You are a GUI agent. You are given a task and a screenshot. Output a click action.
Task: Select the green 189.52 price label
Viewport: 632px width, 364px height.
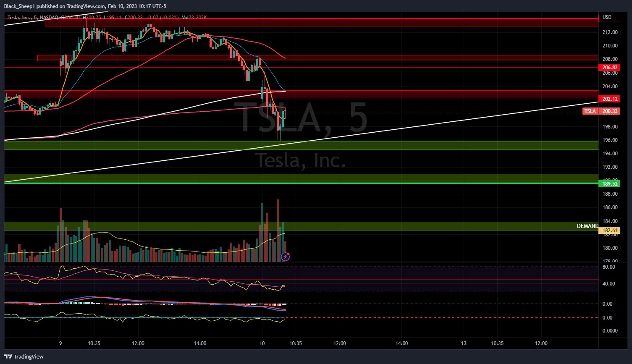click(x=610, y=184)
